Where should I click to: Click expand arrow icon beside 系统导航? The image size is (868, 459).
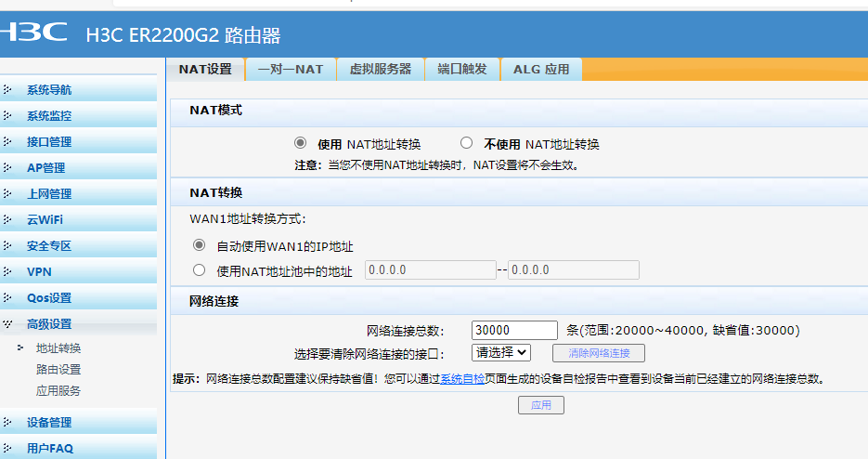tap(7, 89)
